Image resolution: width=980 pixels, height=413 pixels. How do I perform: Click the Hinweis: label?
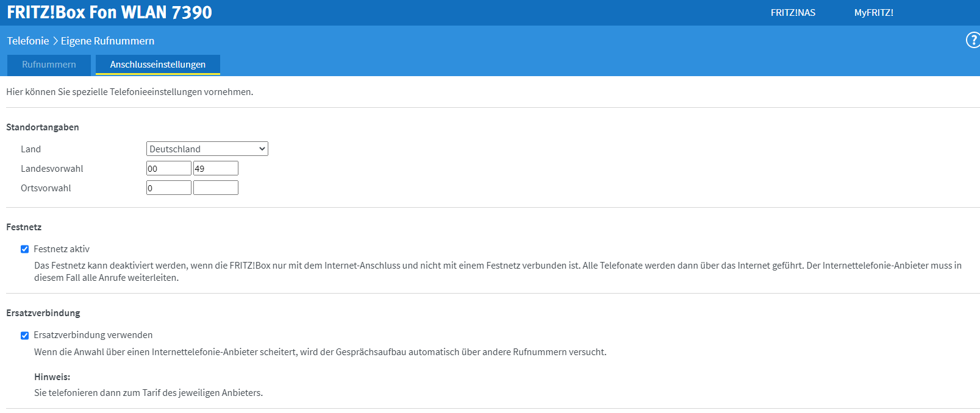pos(52,377)
